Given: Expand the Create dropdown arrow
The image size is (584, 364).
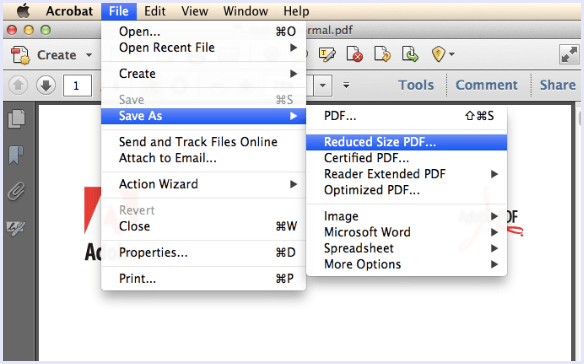Looking at the screenshot, I should tap(89, 55).
